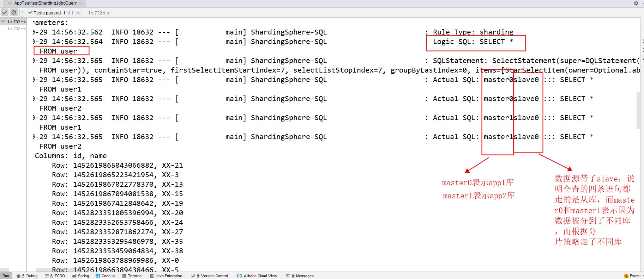This screenshot has height=279, width=644.
Task: Click the TODO list icon
Action: [x=47, y=276]
